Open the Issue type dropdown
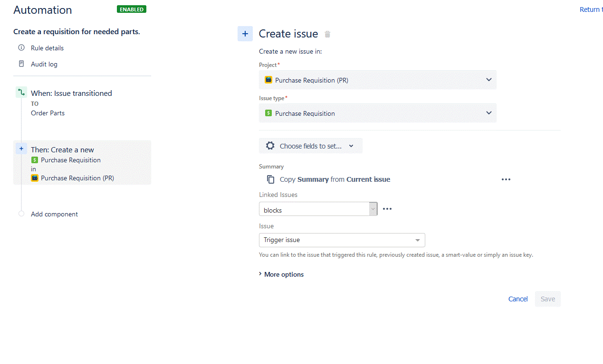The image size is (603, 364). coord(378,113)
